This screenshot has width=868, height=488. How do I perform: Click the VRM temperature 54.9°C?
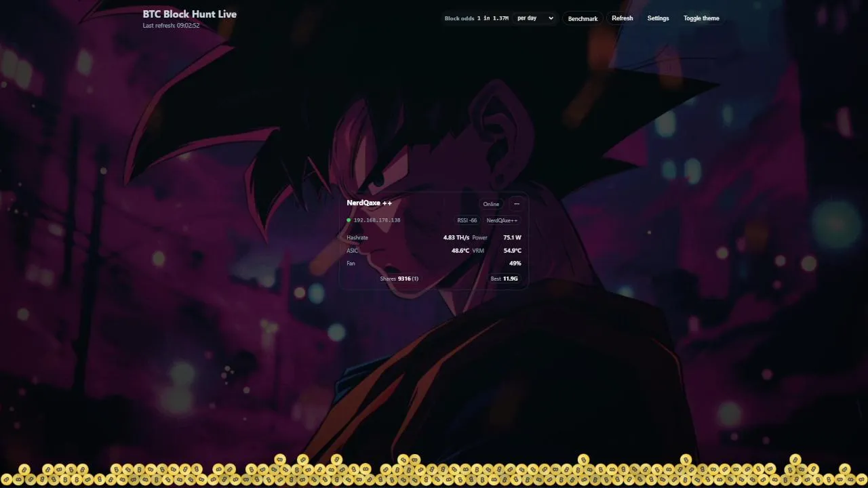[x=512, y=251]
